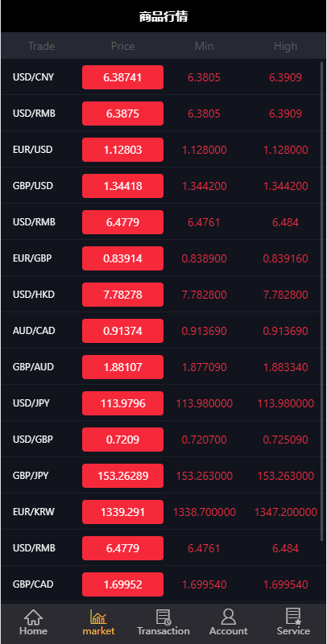
Task: Click the EUR/KRW price 1339.291
Action: coord(123,512)
